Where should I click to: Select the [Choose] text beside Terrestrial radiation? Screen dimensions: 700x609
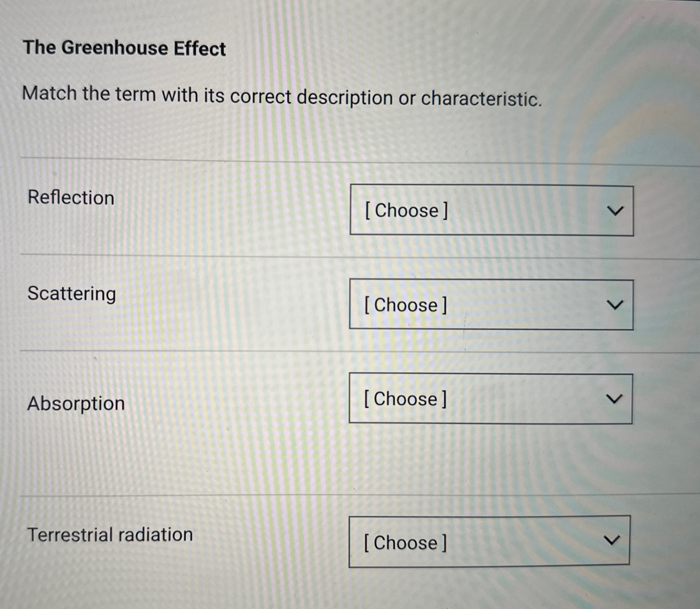tap(405, 543)
